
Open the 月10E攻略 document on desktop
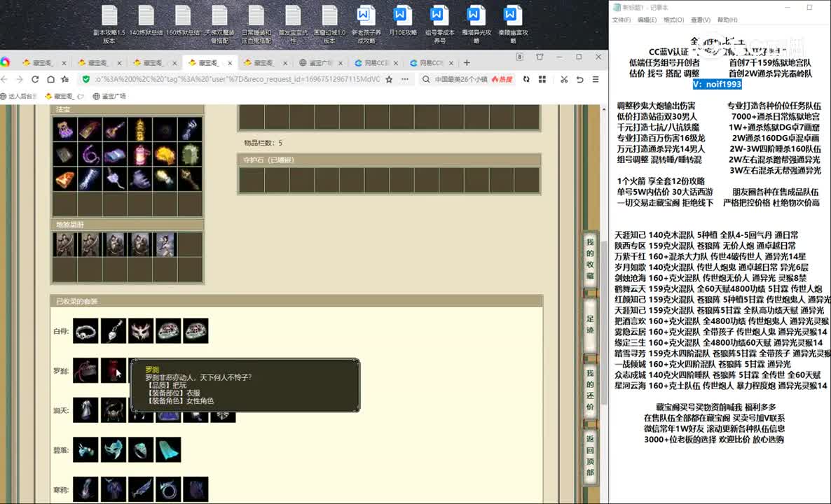(x=402, y=21)
